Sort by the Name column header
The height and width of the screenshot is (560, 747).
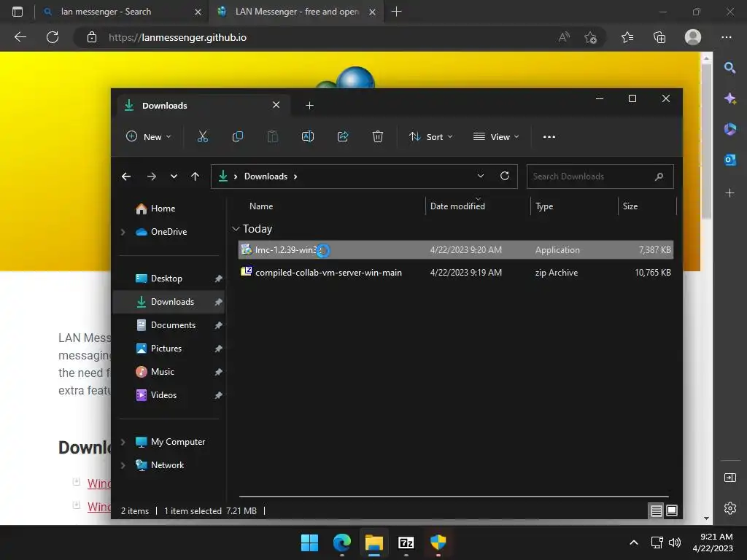261,206
